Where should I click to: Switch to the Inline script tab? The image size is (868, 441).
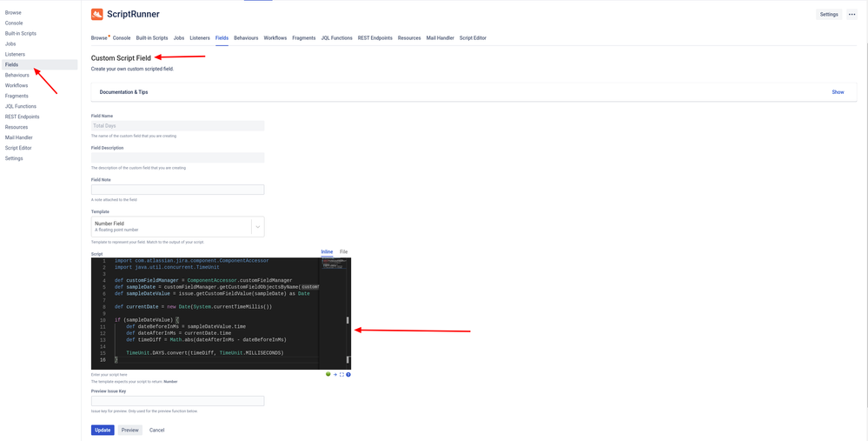pos(328,252)
